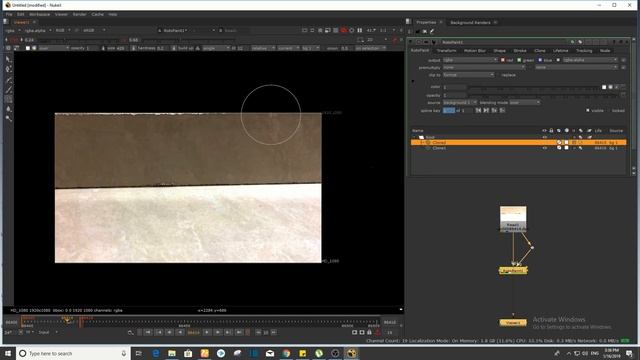This screenshot has height=360, width=640.
Task: Open the Workspace menu
Action: tap(40, 14)
